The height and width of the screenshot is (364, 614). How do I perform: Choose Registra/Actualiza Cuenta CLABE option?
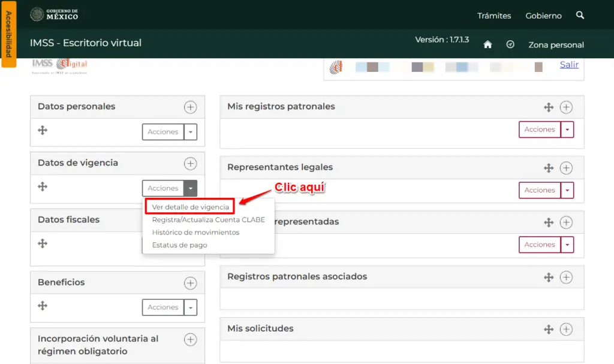point(208,219)
